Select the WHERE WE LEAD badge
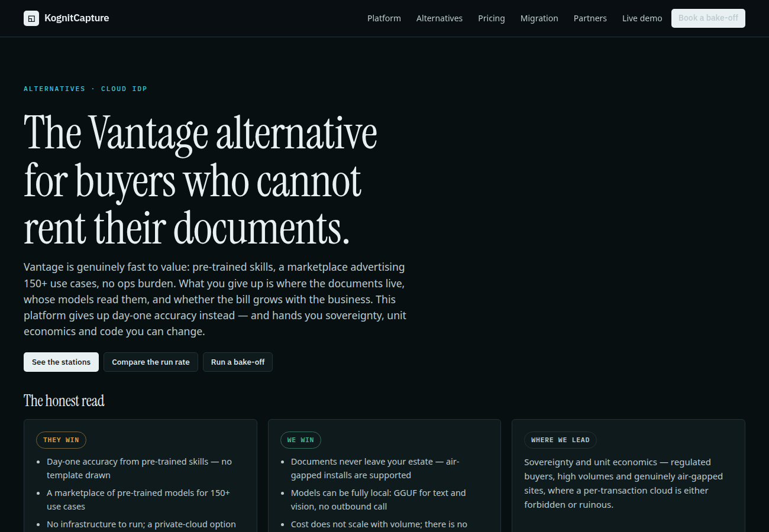Screen dimensions: 769x532 560,440
